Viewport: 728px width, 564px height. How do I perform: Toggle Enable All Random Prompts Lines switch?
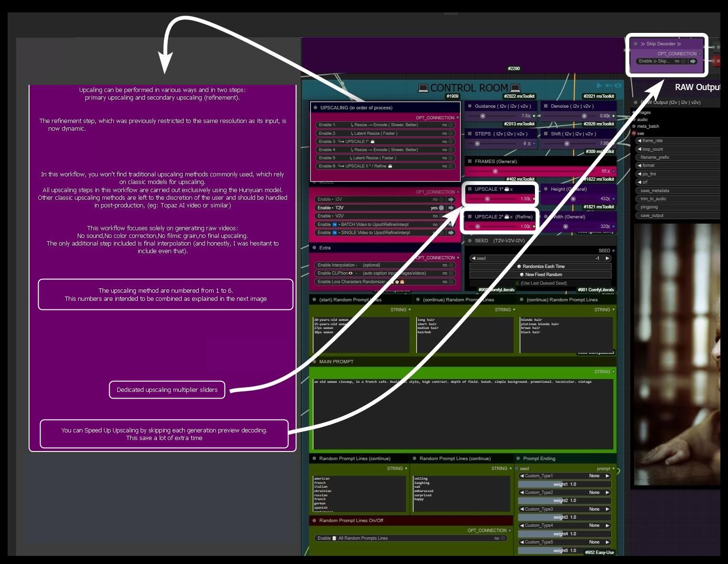point(503,538)
